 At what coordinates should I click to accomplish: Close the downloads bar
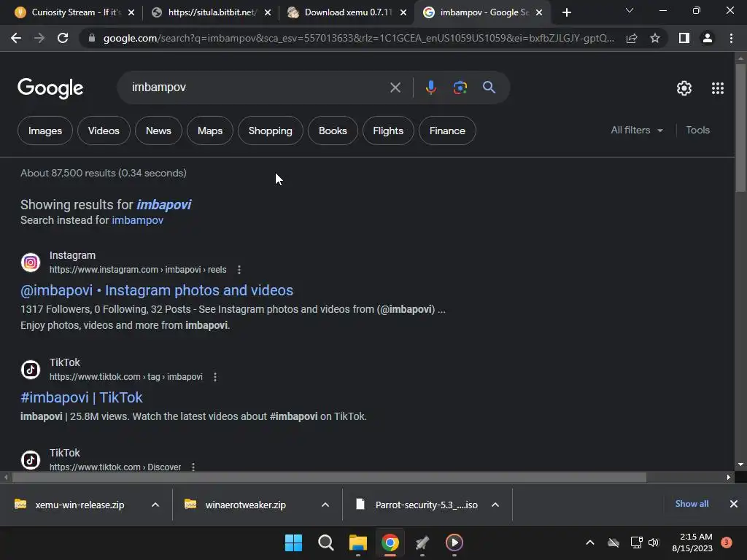tap(734, 504)
